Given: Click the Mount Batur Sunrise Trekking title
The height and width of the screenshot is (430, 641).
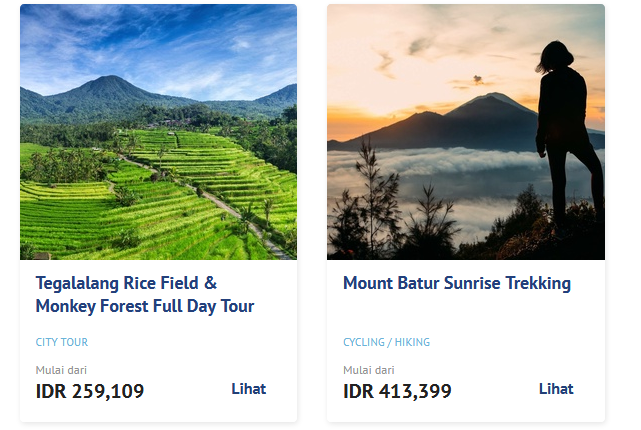Looking at the screenshot, I should point(457,283).
